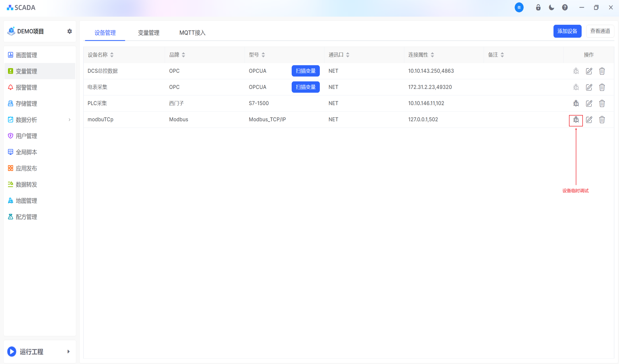Expand 运行工程 arrow options

click(68, 351)
